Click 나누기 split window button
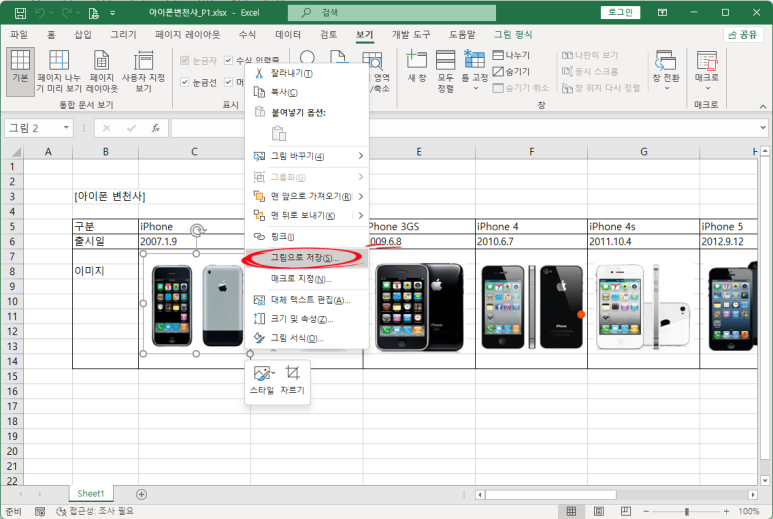Viewport: 773px width, 519px height. 511,55
